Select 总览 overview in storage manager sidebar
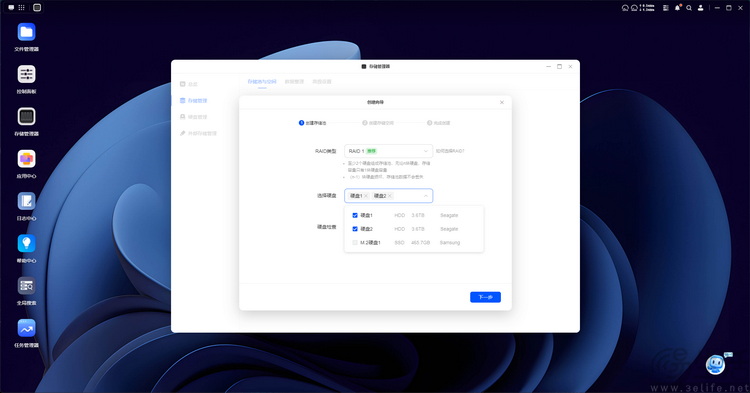Screen dimensions: 750x393 pos(189,84)
